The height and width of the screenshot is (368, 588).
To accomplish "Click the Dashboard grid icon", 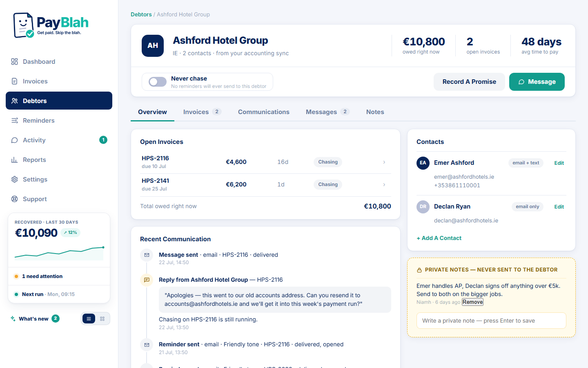I will pos(15,62).
